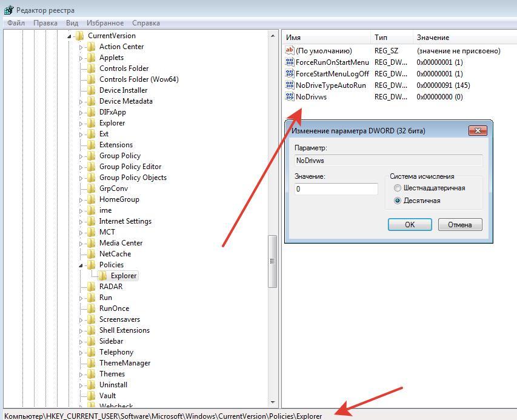Sort values by the Имя column header
This screenshot has height=420, width=517.
tap(327, 37)
